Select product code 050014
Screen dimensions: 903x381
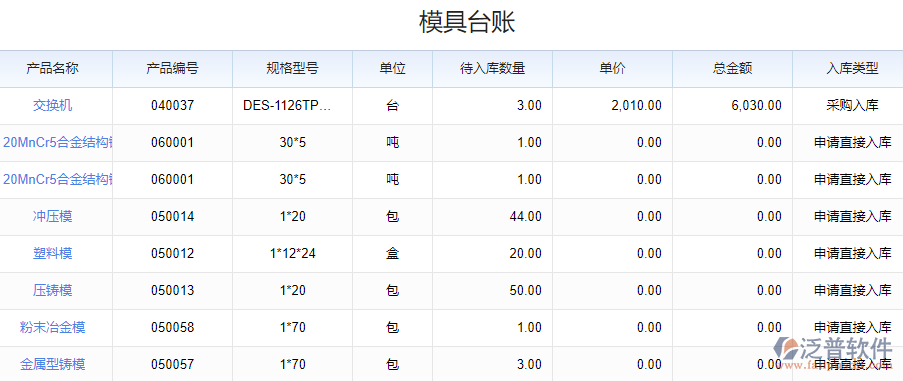tap(173, 216)
